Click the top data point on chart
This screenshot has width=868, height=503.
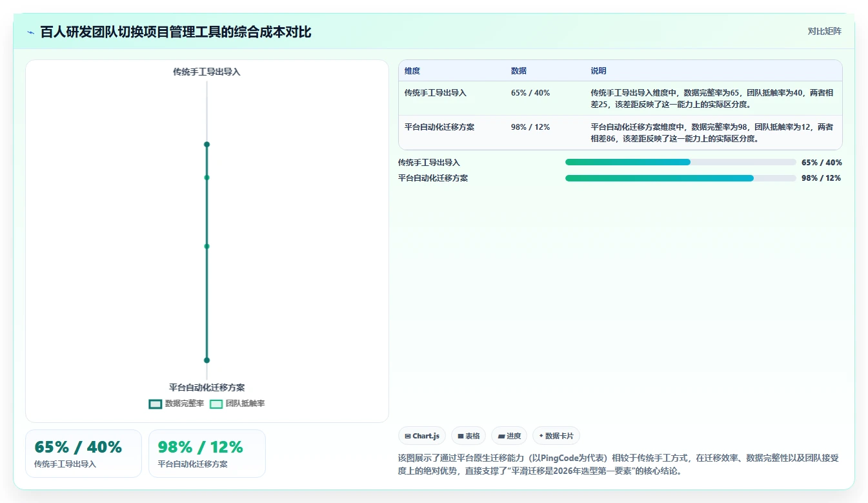[207, 145]
